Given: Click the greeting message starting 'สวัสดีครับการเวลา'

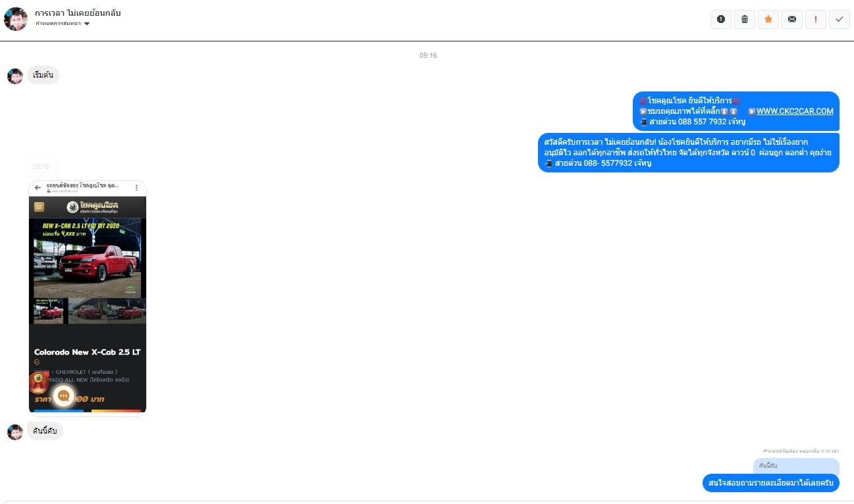Looking at the screenshot, I should coord(689,153).
